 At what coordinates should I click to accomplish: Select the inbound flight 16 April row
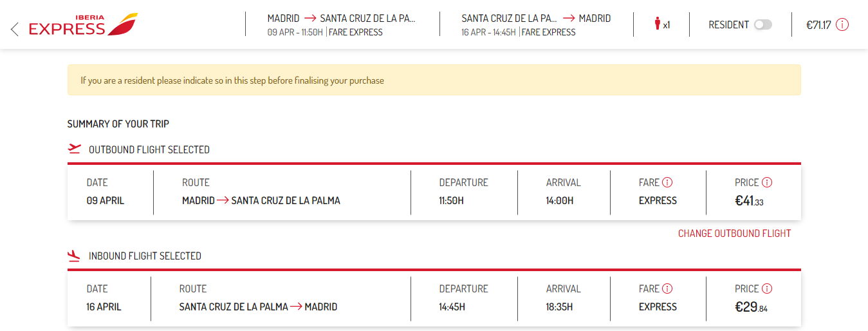coord(434,298)
